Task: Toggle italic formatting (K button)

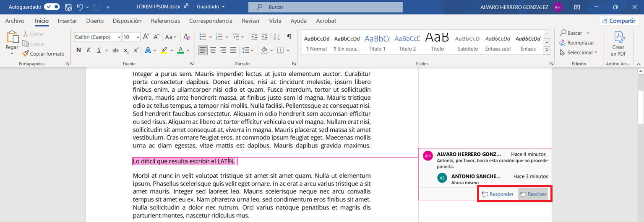Action: click(89, 50)
